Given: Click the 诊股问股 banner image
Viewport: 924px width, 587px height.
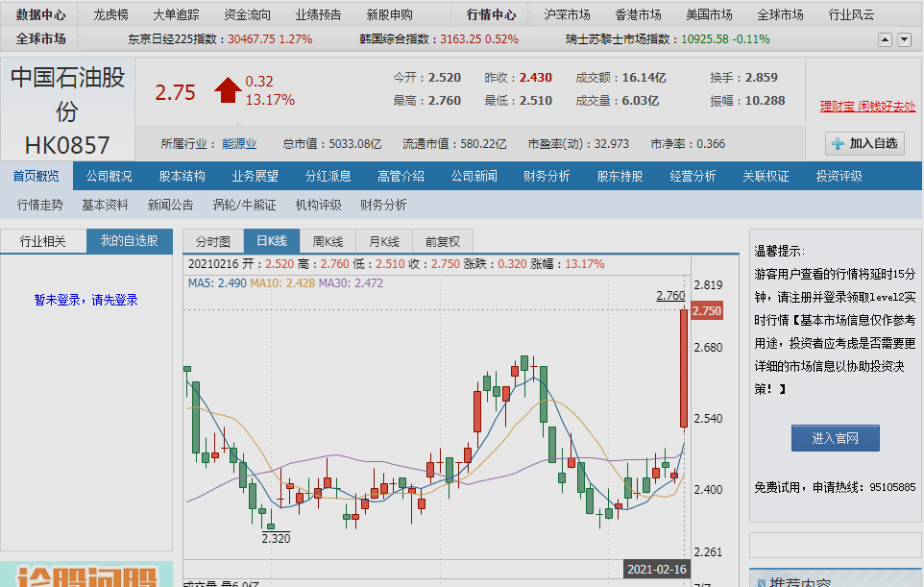Looking at the screenshot, I should [86, 575].
